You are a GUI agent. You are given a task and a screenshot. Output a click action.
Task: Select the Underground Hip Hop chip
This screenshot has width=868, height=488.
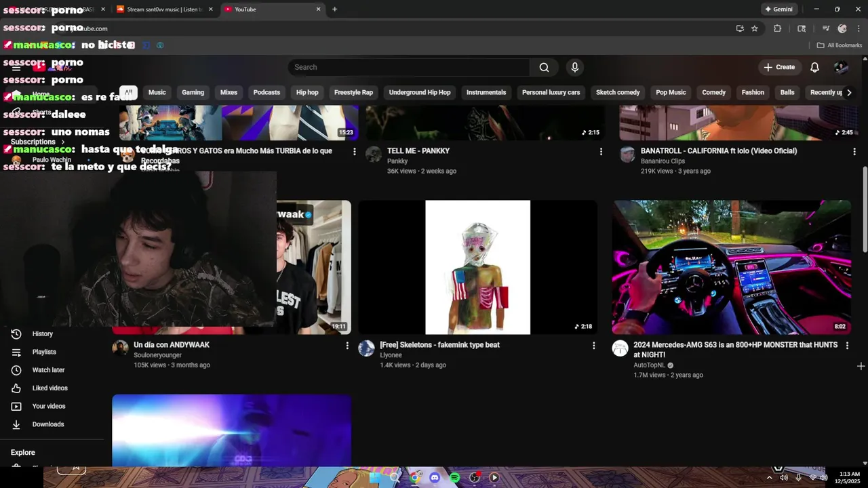(x=420, y=92)
